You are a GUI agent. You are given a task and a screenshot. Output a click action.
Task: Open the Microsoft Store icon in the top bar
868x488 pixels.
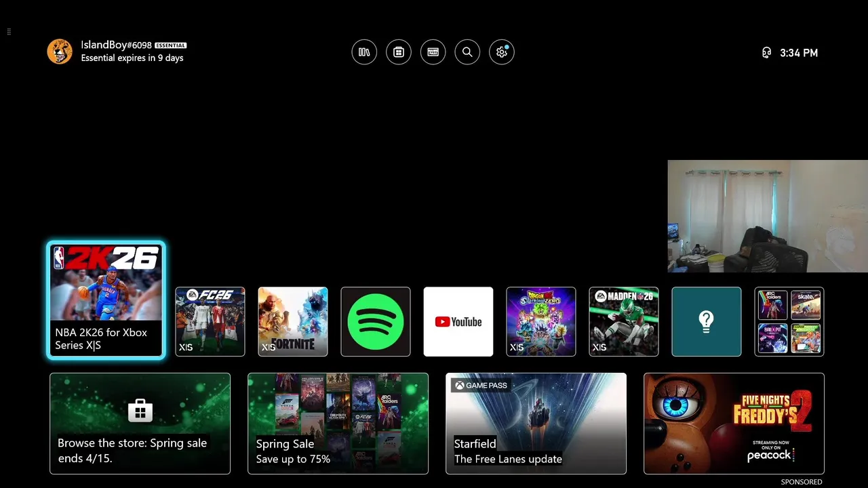(x=399, y=52)
